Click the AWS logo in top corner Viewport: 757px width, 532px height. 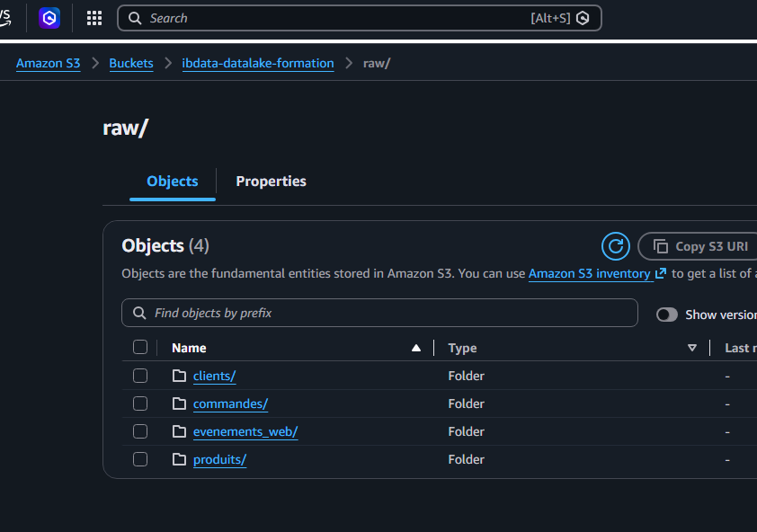click(4, 18)
